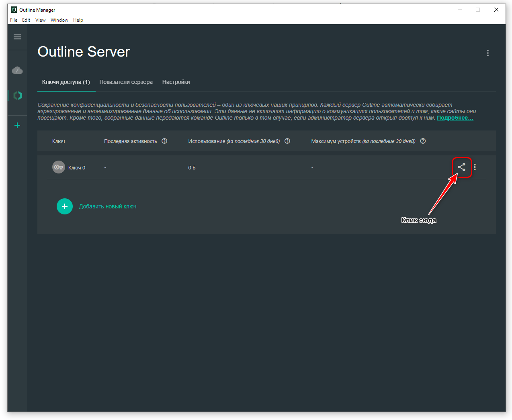Click the green plus add key button
This screenshot has width=512, height=420.
click(x=65, y=206)
